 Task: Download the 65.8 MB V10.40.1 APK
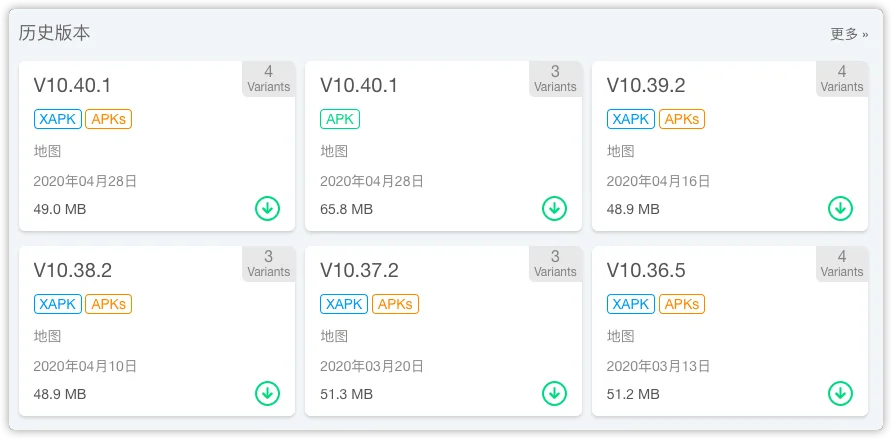coord(554,208)
